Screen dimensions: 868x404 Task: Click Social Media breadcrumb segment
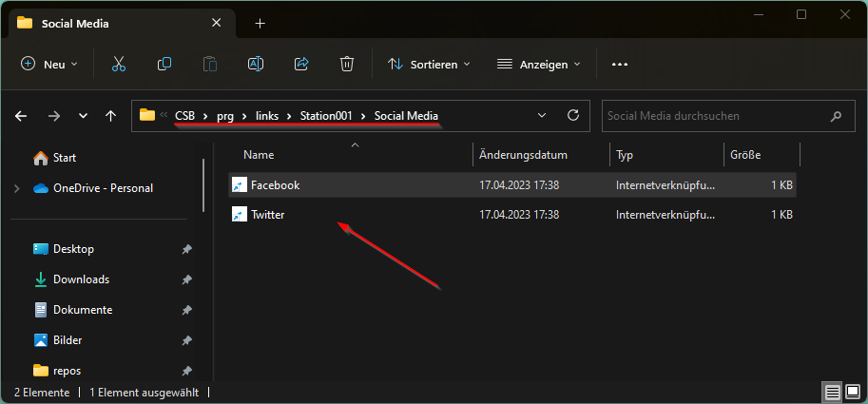(406, 116)
